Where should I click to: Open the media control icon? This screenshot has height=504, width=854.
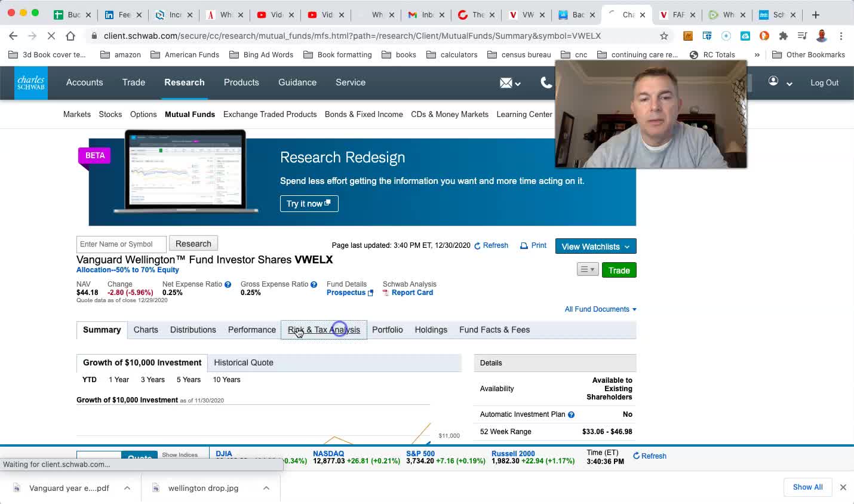point(803,36)
